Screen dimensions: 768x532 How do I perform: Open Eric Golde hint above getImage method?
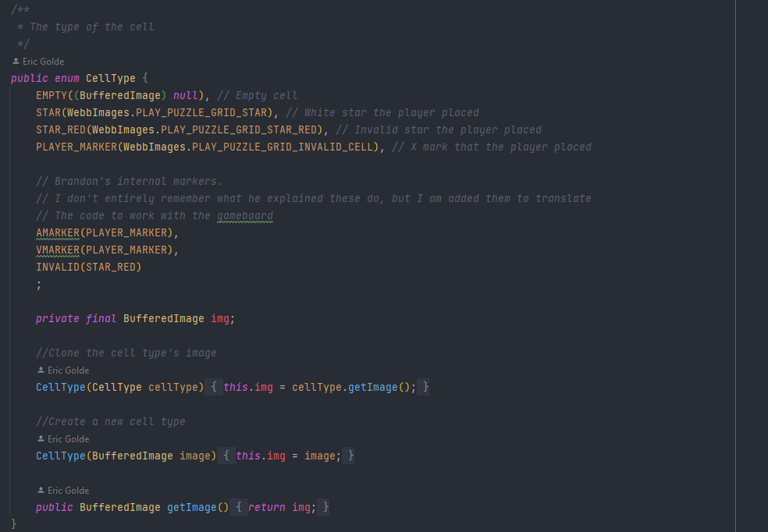[68, 490]
